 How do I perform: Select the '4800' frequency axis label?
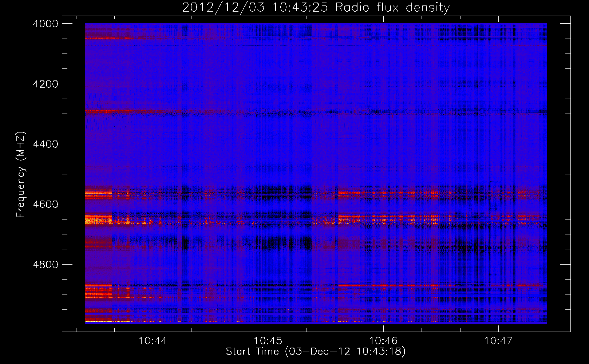click(x=46, y=265)
